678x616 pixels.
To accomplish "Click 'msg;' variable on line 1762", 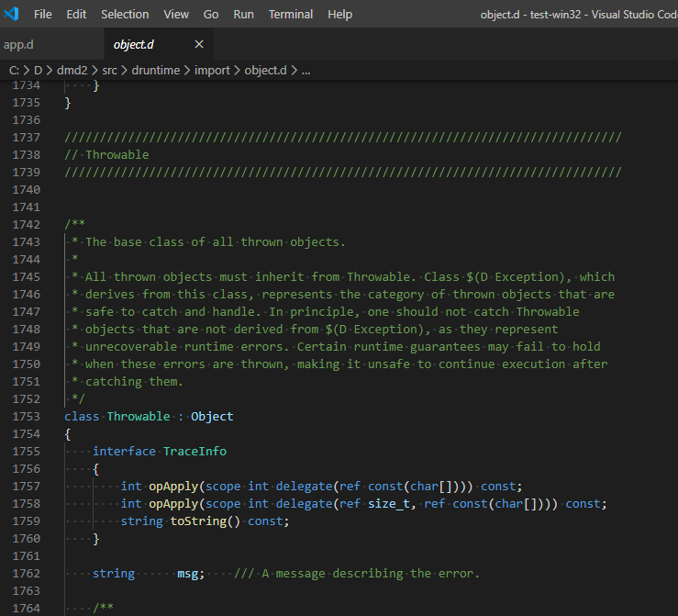I will click(191, 573).
